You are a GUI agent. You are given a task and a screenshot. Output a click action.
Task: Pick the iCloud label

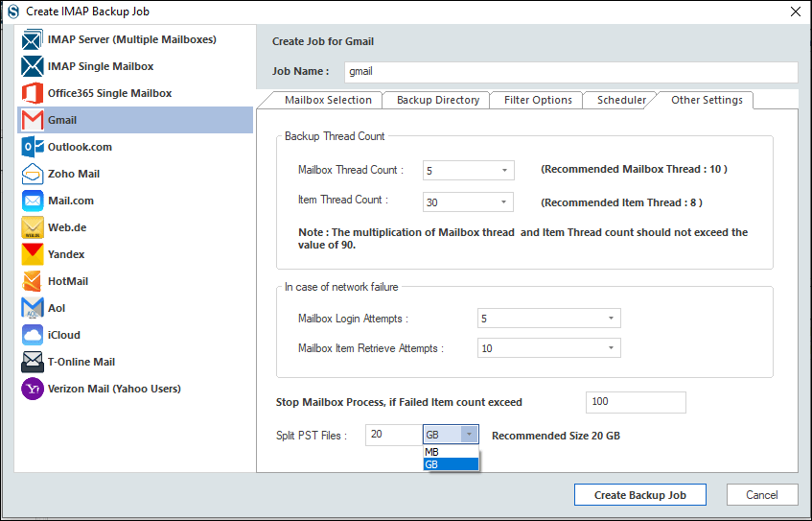pyautogui.click(x=63, y=335)
